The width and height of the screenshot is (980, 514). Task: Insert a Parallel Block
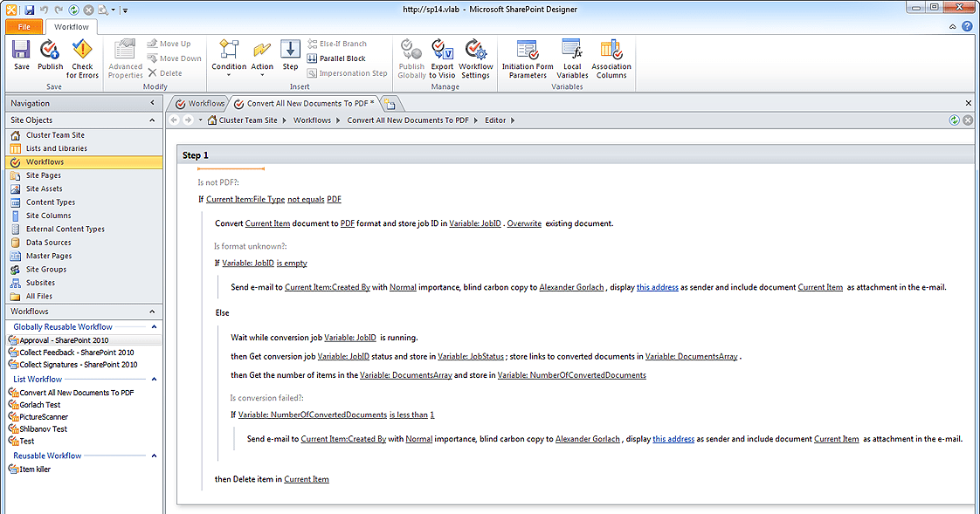(x=336, y=58)
